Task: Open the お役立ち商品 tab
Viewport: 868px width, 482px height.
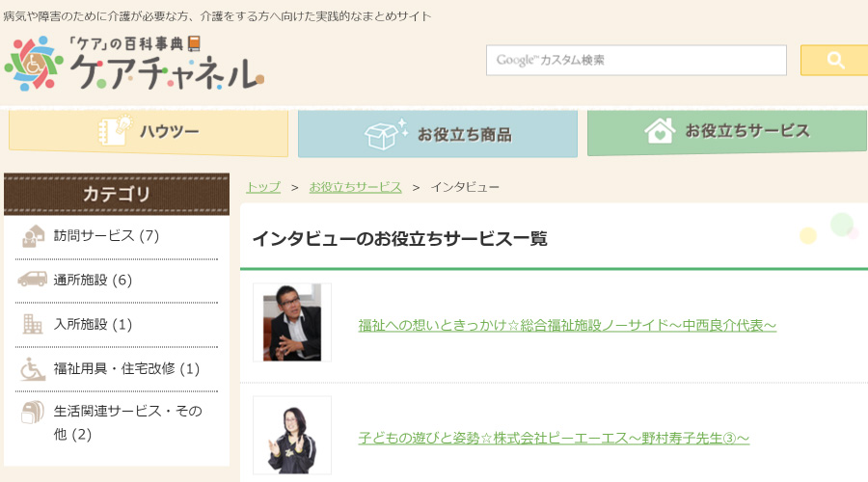Action: (x=437, y=134)
